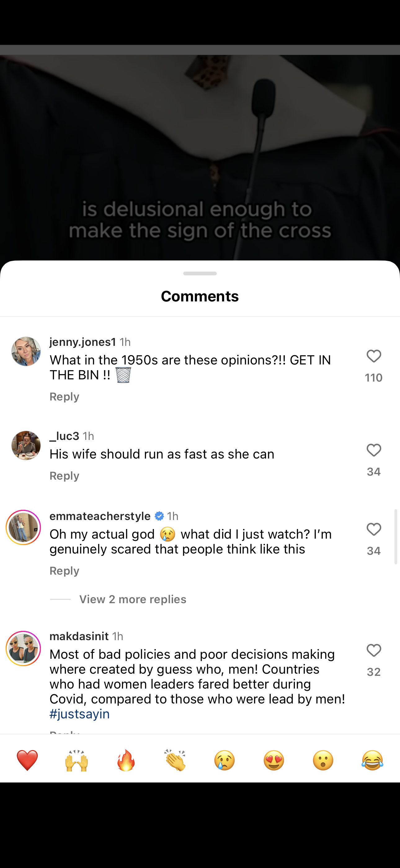Send the raising hands emoji
The image size is (400, 868).
76,760
